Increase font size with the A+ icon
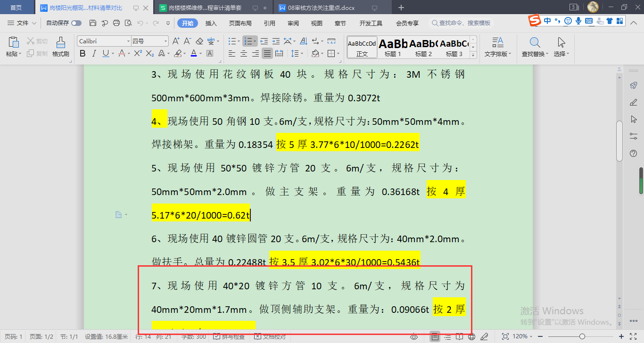This screenshot has width=644, height=343. tap(176, 41)
